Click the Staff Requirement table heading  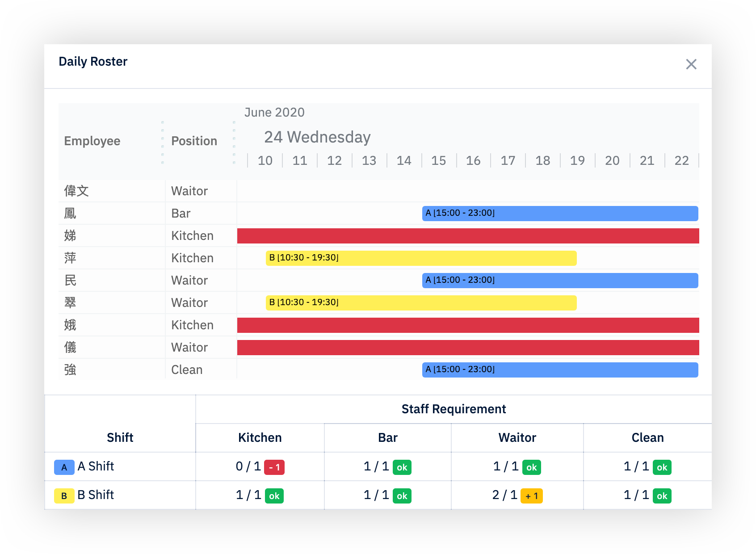click(453, 409)
